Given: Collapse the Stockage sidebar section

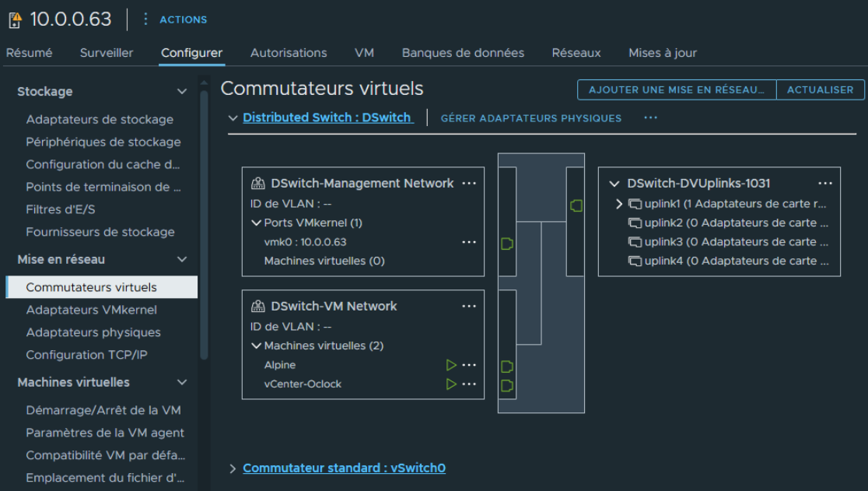Looking at the screenshot, I should 182,92.
